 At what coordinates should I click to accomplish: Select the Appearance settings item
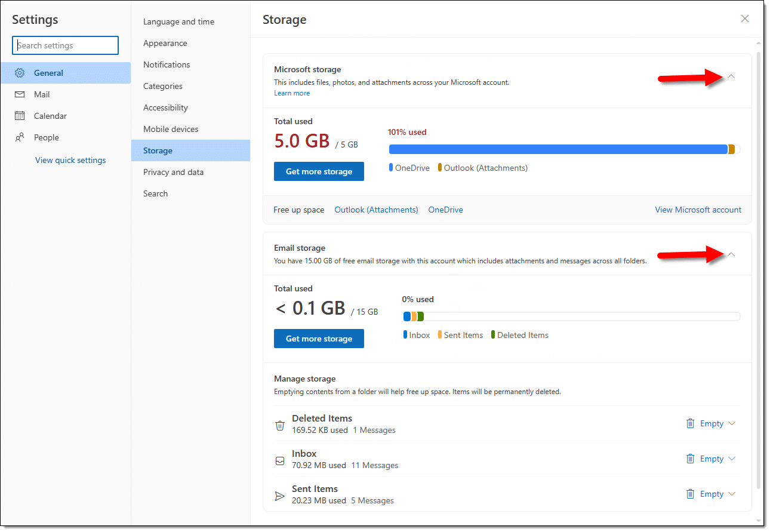pos(165,43)
